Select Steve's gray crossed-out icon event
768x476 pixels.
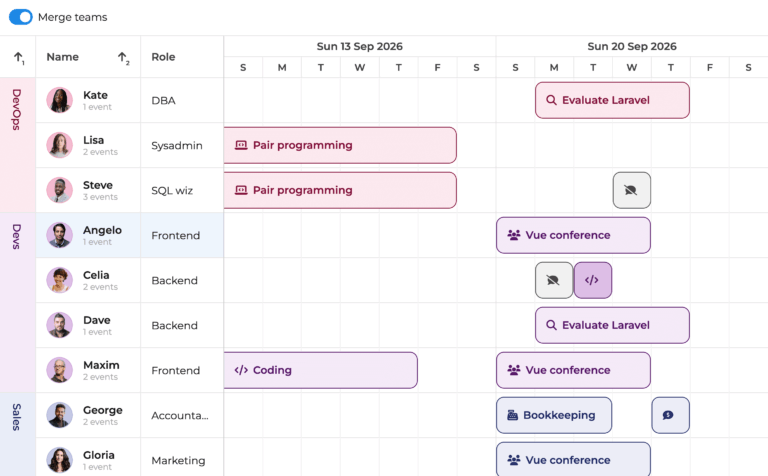[x=631, y=190]
